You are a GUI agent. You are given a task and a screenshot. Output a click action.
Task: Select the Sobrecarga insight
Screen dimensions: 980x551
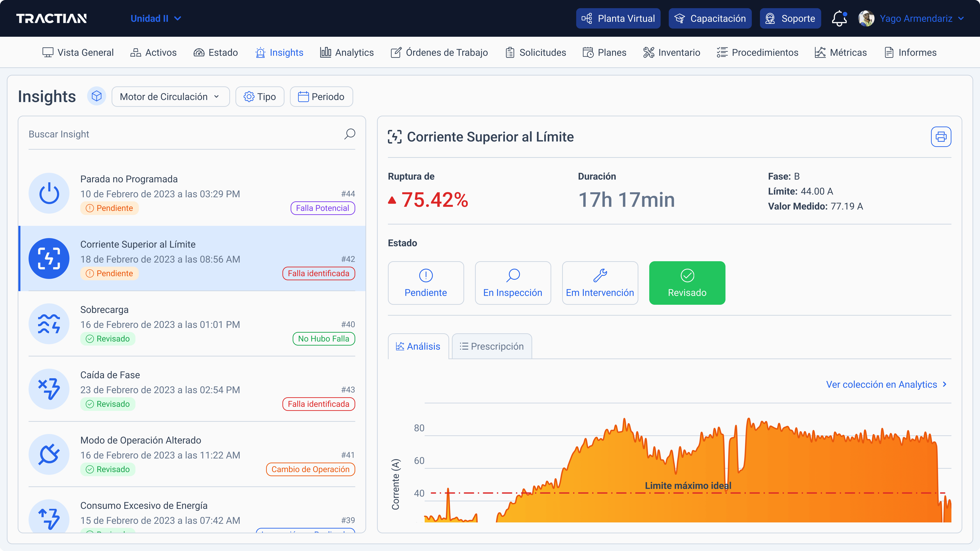click(192, 324)
